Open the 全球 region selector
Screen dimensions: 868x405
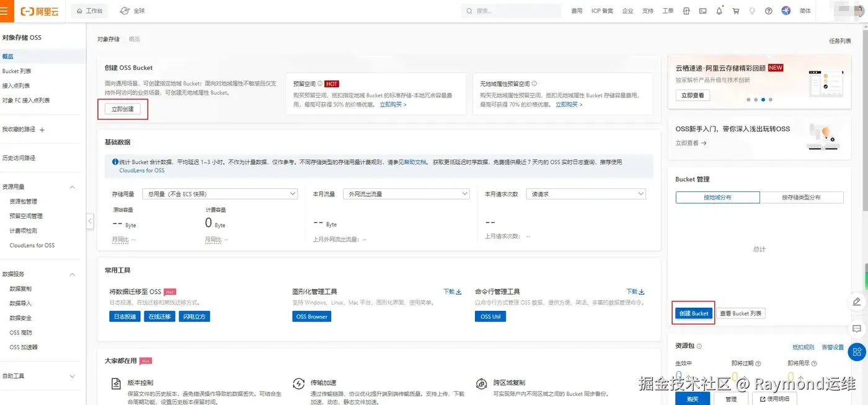[132, 11]
